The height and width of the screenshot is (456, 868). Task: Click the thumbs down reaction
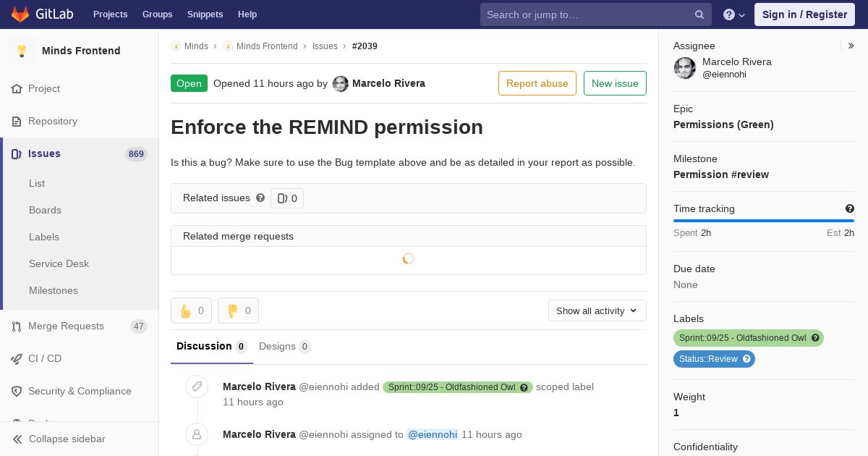click(x=238, y=311)
